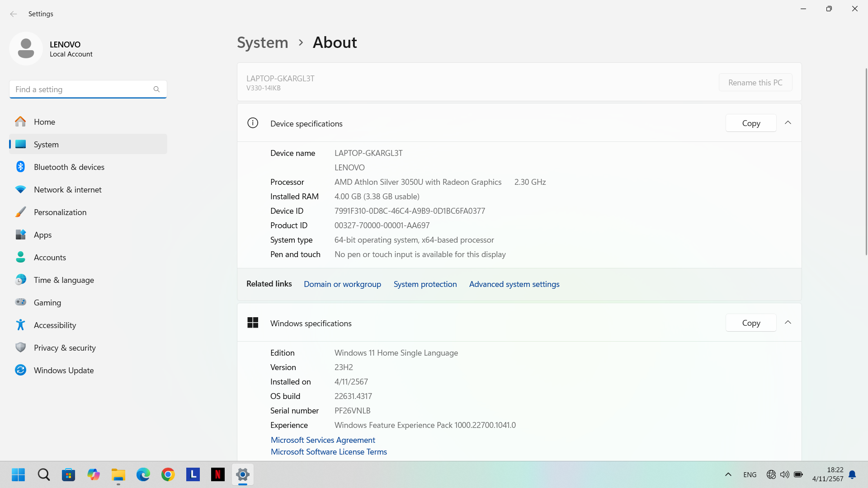Open System protection link
This screenshot has width=868, height=488.
click(x=425, y=284)
